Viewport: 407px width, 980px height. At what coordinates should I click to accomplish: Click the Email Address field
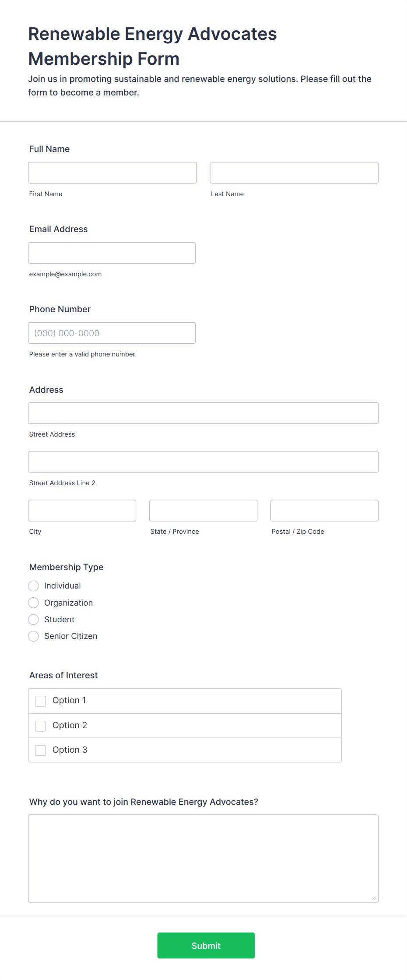112,253
